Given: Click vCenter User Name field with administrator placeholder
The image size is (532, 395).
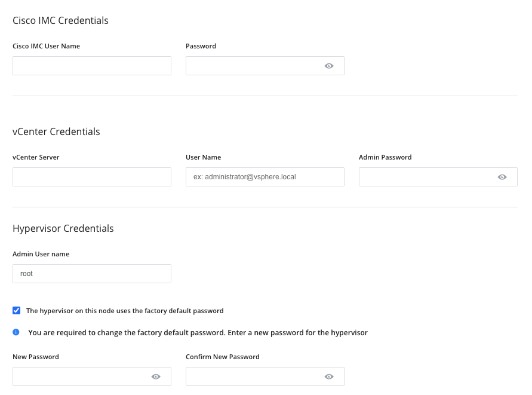Looking at the screenshot, I should [x=265, y=177].
